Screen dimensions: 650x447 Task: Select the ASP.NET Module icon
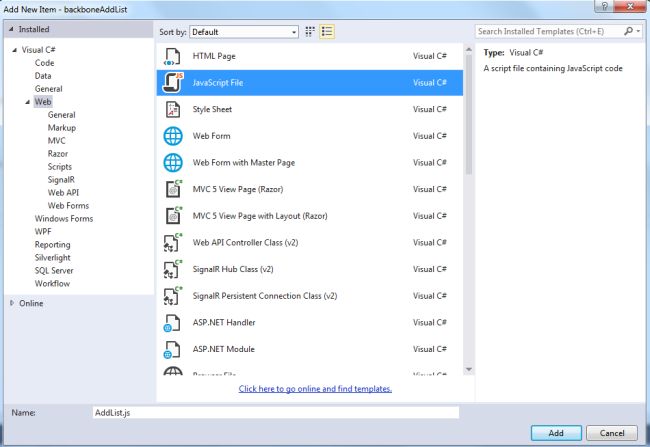coord(172,349)
